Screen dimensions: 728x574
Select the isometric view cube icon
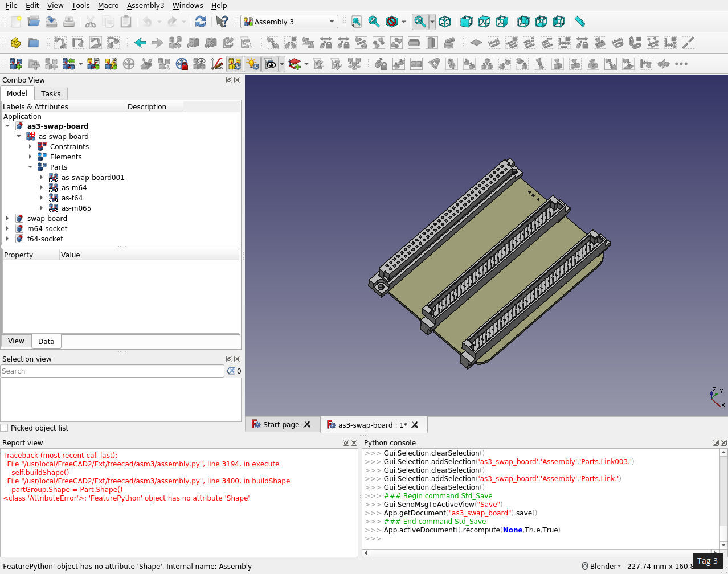pyautogui.click(x=445, y=22)
